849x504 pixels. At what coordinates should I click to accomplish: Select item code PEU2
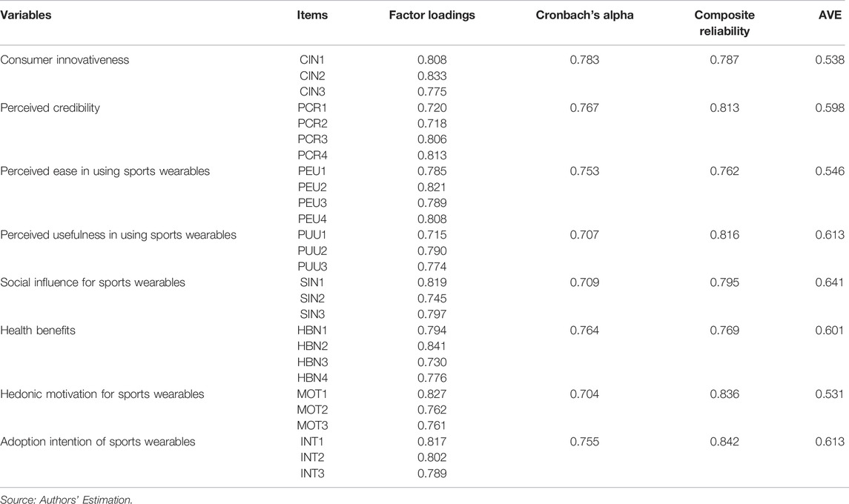[x=312, y=188]
